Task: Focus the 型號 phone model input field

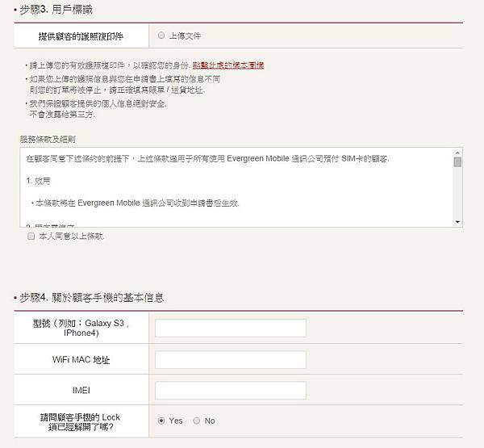Action: (x=230, y=328)
